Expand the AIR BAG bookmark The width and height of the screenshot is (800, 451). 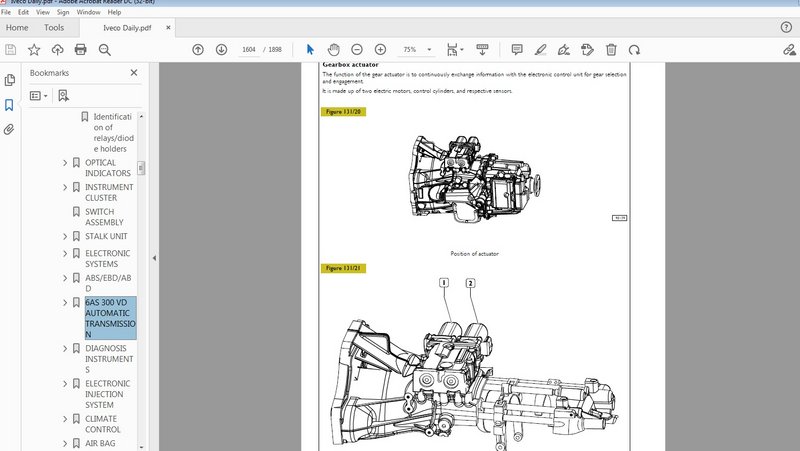pyautogui.click(x=65, y=443)
